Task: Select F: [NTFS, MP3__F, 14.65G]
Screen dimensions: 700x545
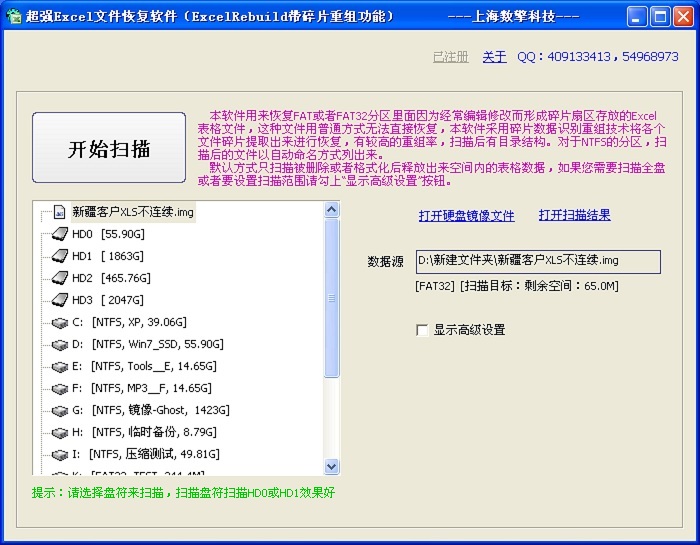Action: 142,388
